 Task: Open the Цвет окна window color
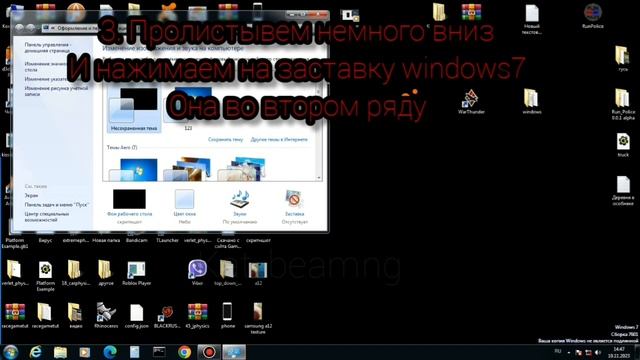point(184,207)
